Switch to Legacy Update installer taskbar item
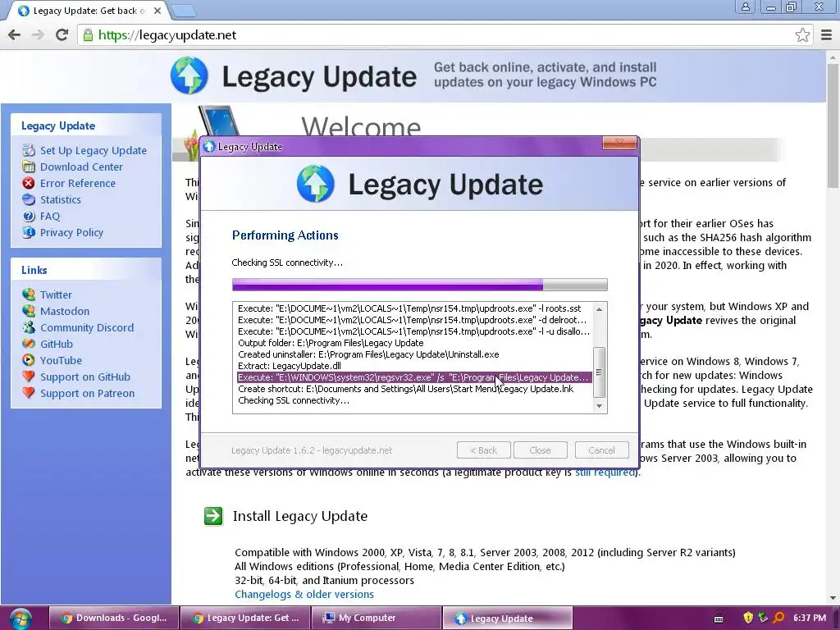The width and height of the screenshot is (840, 630). point(507,619)
